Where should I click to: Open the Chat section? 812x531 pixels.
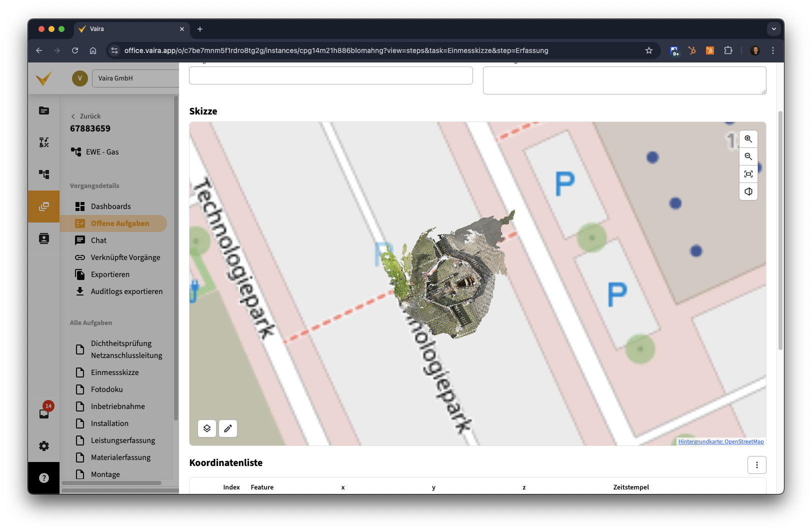98,240
